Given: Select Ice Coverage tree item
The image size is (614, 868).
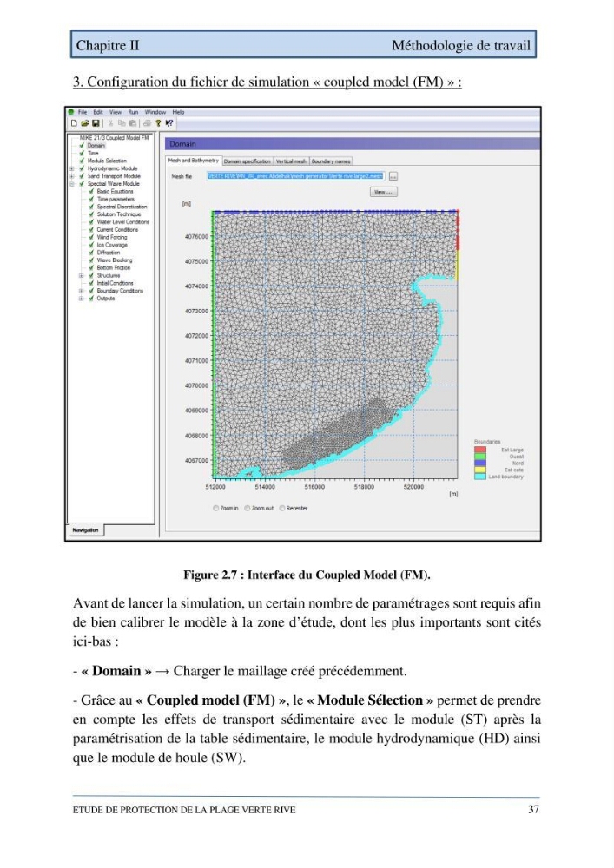Looking at the screenshot, I should [112, 245].
